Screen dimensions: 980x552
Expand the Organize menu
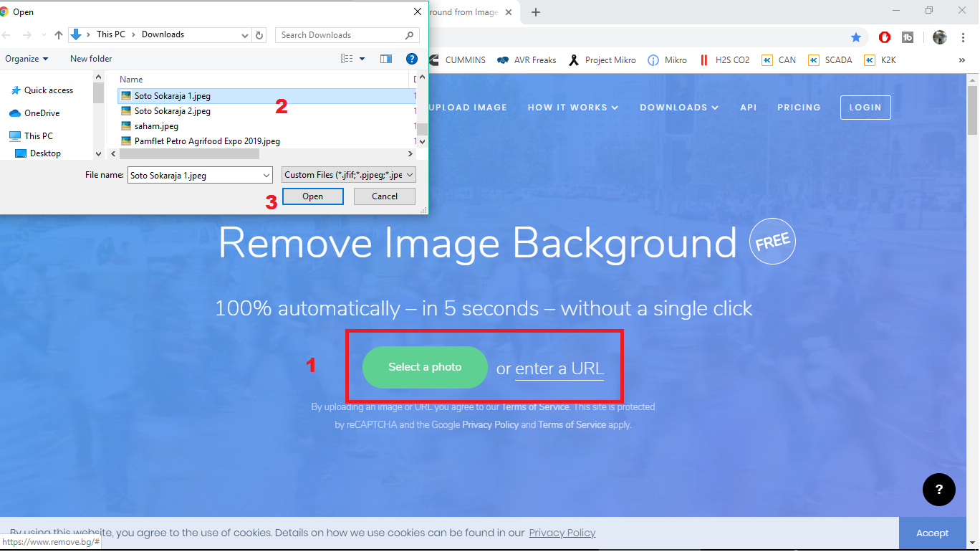tap(27, 59)
